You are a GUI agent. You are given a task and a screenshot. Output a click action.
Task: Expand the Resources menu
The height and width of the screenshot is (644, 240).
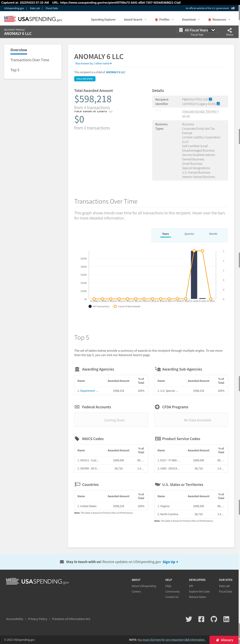click(x=219, y=19)
